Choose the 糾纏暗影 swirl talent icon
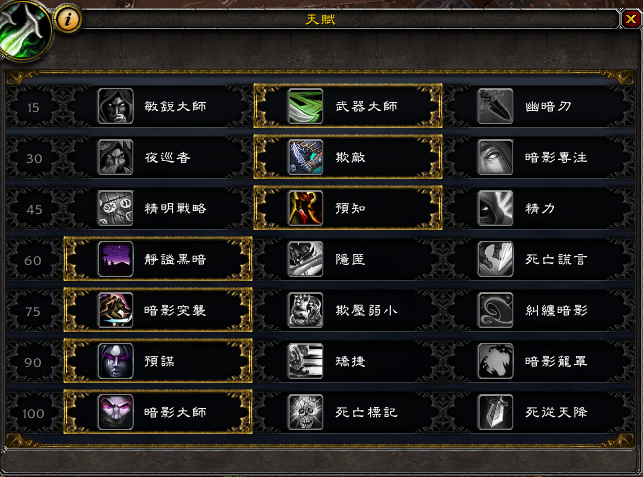Viewport: 643px width, 477px height. [495, 310]
